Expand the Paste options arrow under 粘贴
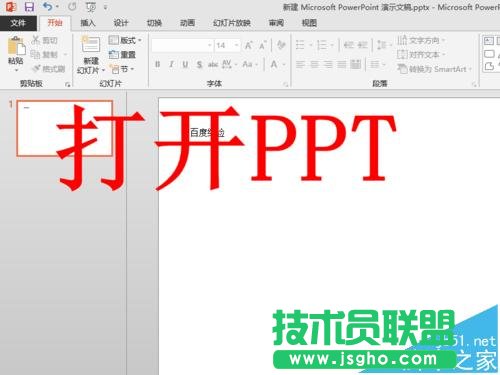 pyautogui.click(x=16, y=70)
